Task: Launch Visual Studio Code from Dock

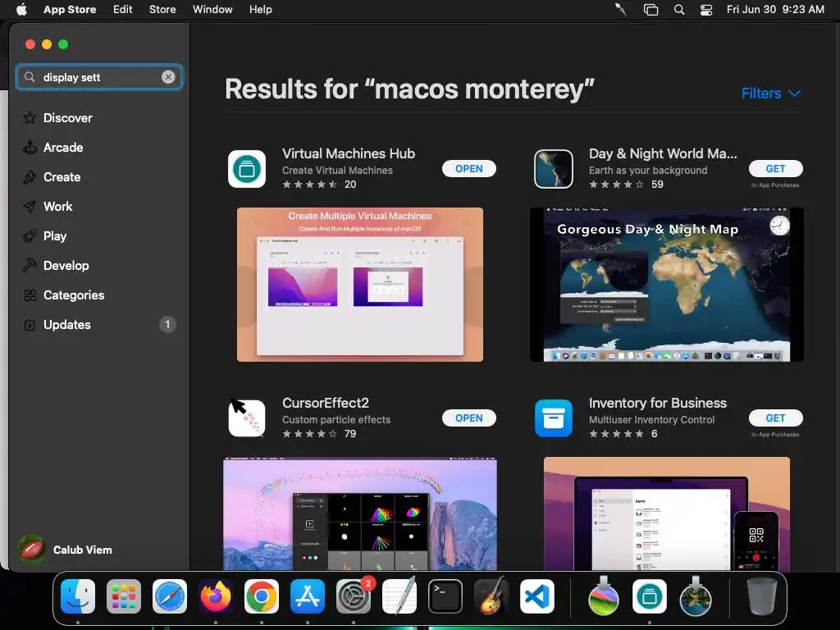Action: point(536,596)
